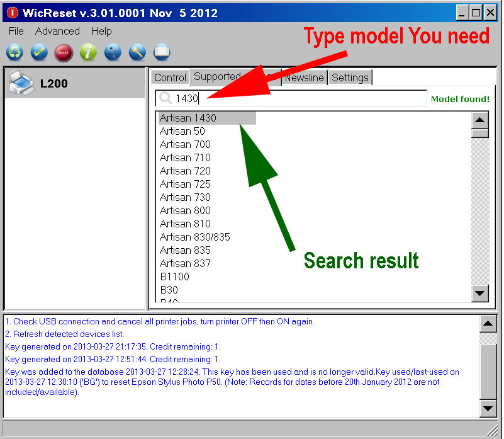
Task: Click the blue checkmark toolbar icon
Action: (x=39, y=52)
